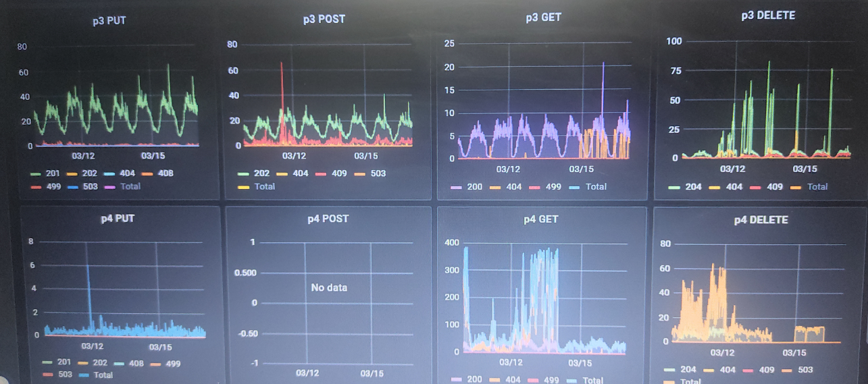Open the p4 PUT panel title menu
The image size is (868, 384).
tap(118, 219)
